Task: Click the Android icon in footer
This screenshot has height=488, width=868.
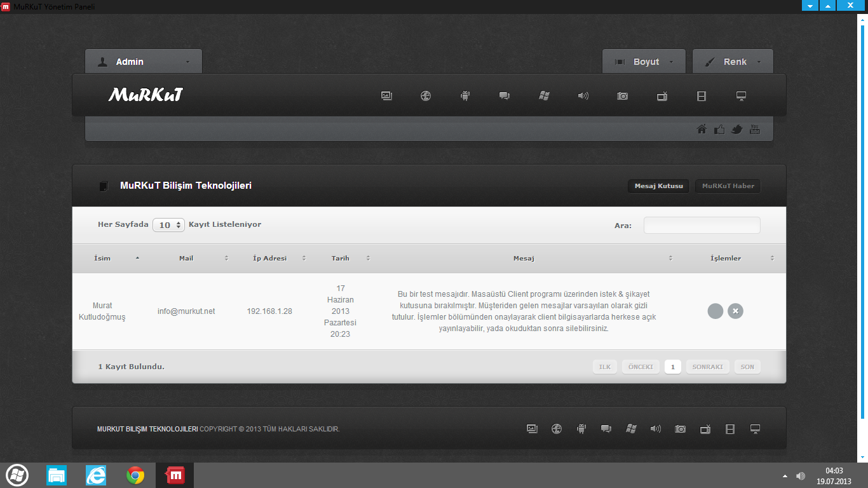Action: click(581, 429)
